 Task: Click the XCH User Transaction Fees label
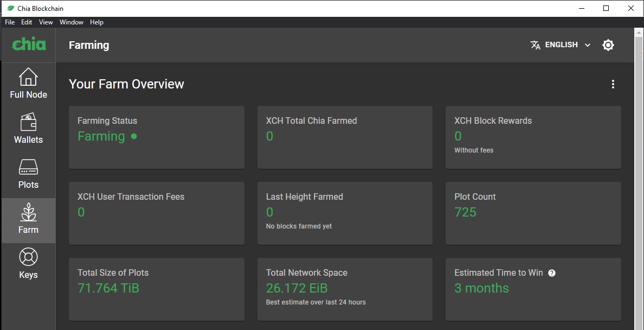(x=131, y=196)
